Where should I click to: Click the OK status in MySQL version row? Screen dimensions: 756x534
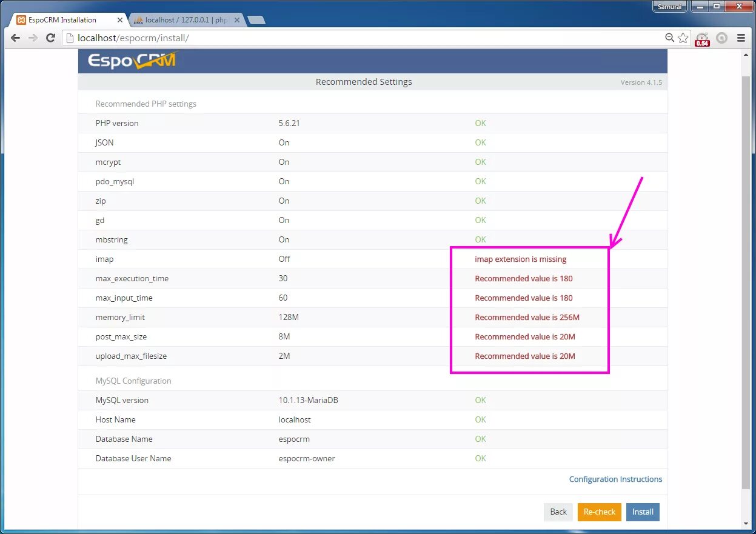click(481, 400)
